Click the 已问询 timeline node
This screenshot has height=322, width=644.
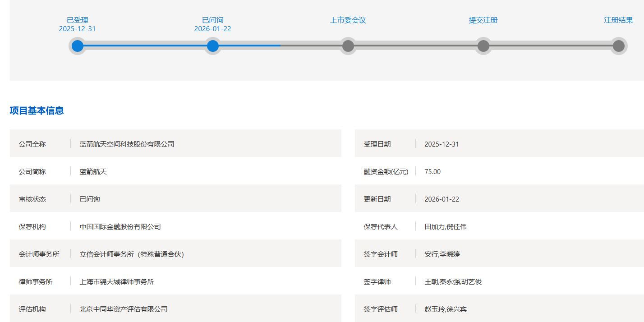click(x=212, y=46)
